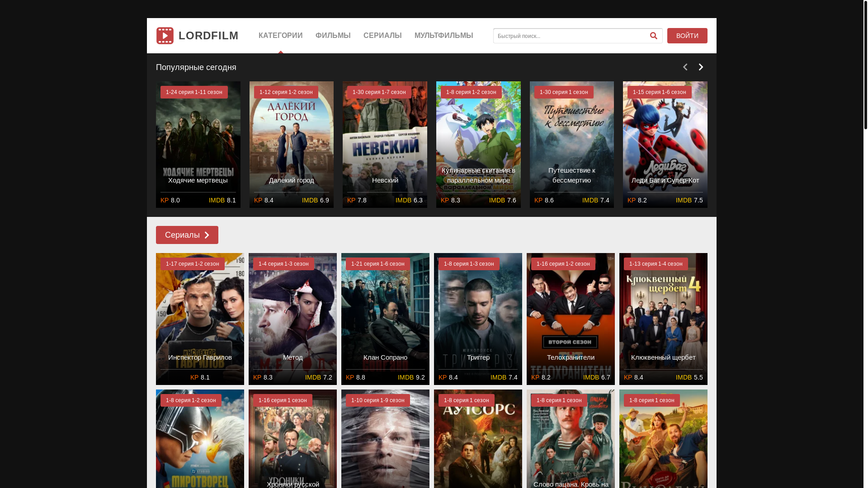Open Леди Баг и Супер-Кот poster
This screenshot has width=868, height=488.
tap(665, 145)
